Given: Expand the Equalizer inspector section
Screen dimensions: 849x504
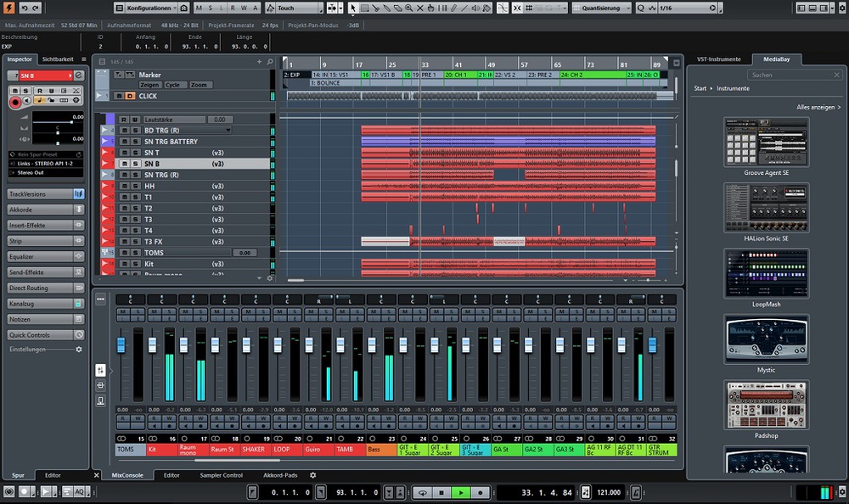Looking at the screenshot, I should click(45, 256).
